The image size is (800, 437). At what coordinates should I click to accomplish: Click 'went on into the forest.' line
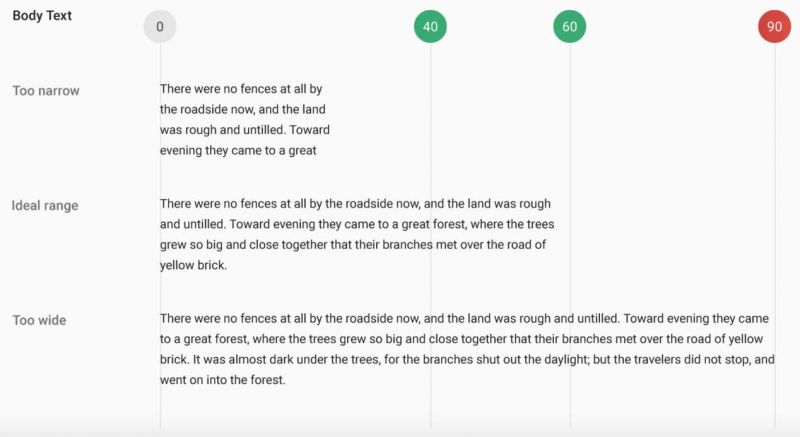point(222,380)
